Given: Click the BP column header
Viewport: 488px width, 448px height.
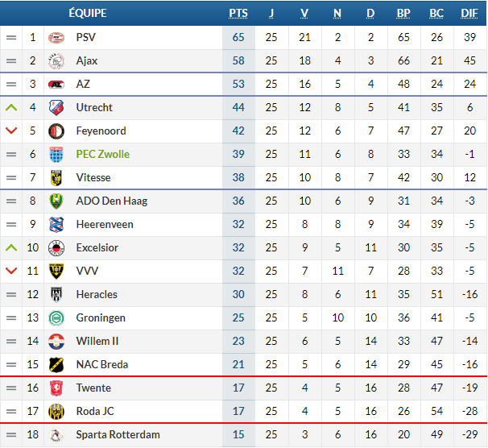Looking at the screenshot, I should click(x=403, y=13).
